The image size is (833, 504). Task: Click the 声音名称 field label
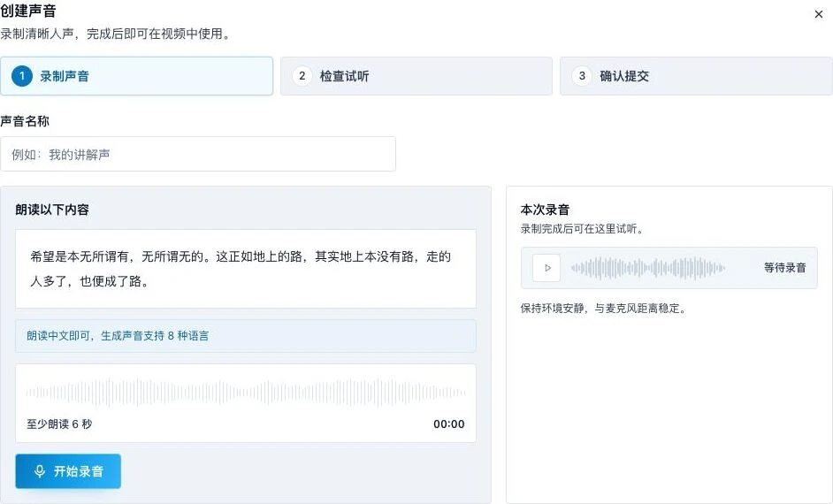[x=25, y=121]
